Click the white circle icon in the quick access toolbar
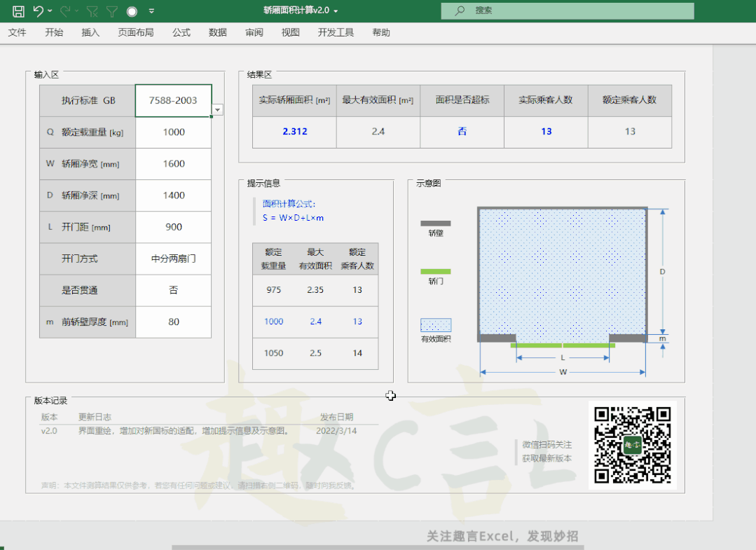Viewport: 756px width, 550px height. pos(132,11)
